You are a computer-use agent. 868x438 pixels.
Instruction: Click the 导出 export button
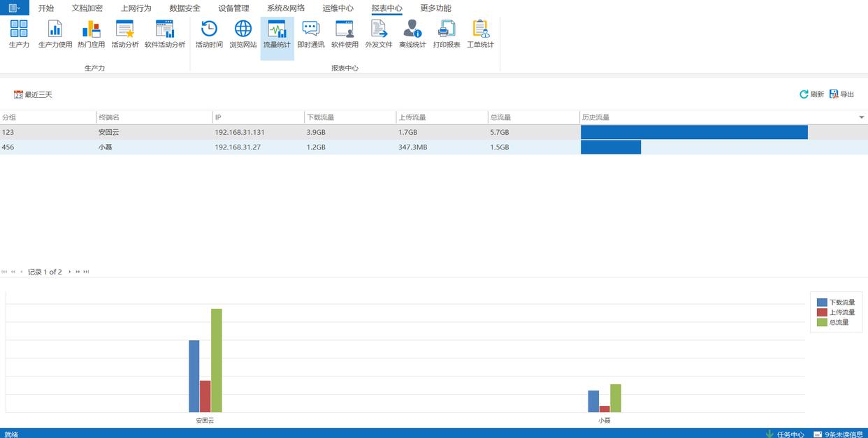click(841, 94)
